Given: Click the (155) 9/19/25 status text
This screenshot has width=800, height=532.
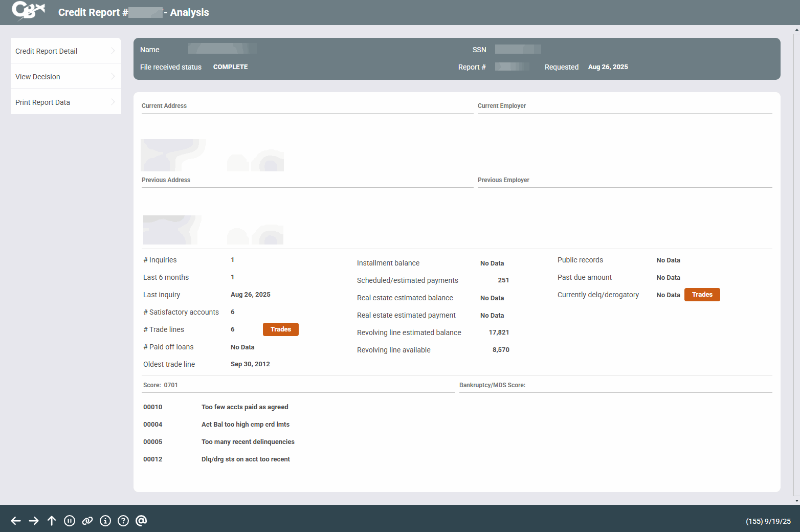Looking at the screenshot, I should (x=768, y=521).
